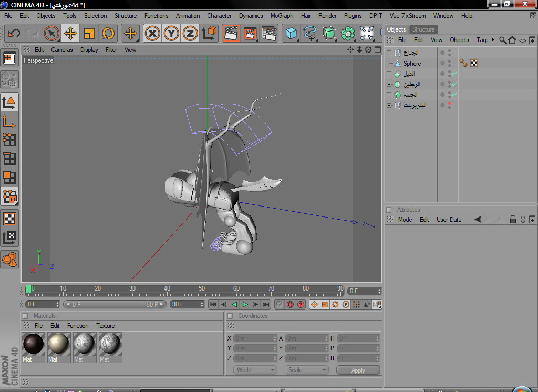
Task: Click the Record Keyframe button
Action: pos(280,304)
